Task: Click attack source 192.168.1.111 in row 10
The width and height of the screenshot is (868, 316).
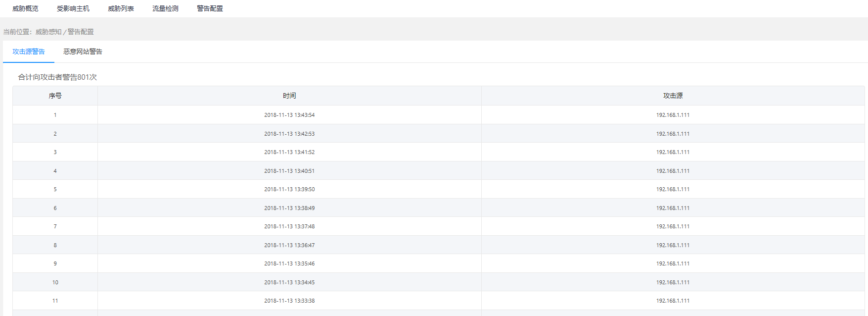Action: 673,282
